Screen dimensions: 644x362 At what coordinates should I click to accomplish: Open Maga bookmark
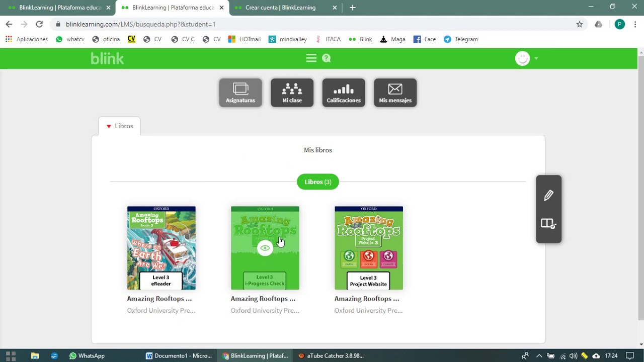(x=392, y=39)
